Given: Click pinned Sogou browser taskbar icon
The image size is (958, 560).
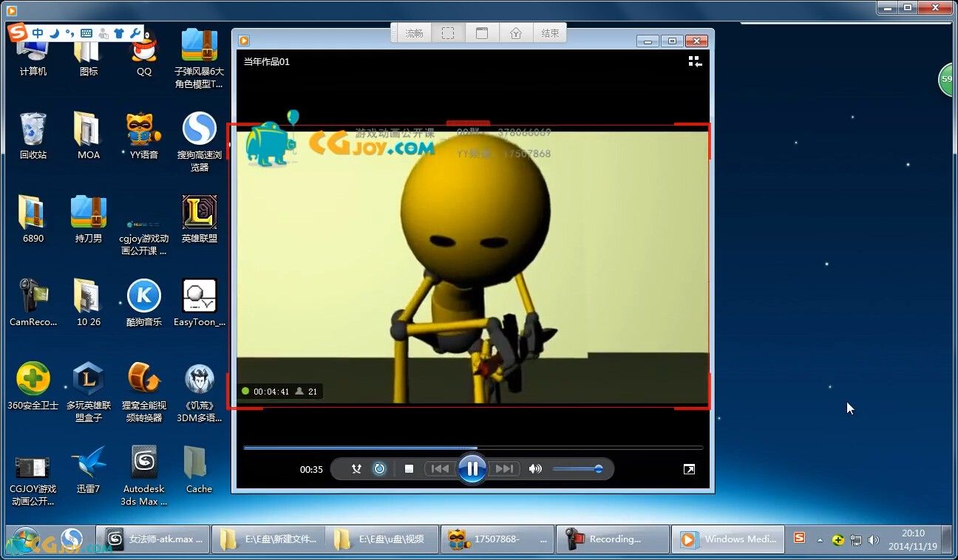Looking at the screenshot, I should [x=71, y=540].
